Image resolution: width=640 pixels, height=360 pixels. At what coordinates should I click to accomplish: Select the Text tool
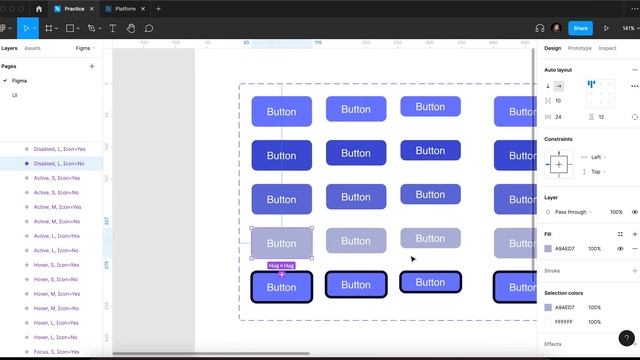coord(113,28)
